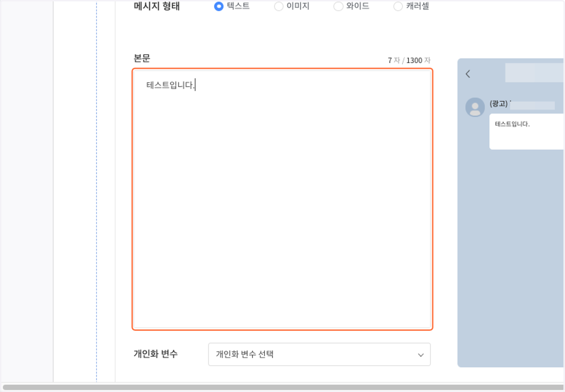This screenshot has height=392, width=565.
Task: Select the 와이드 message type radio button
Action: point(338,7)
